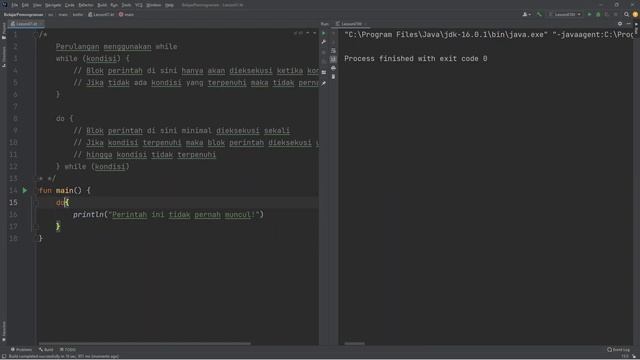Open the Code menu
This screenshot has height=360, width=640.
[x=70, y=5]
